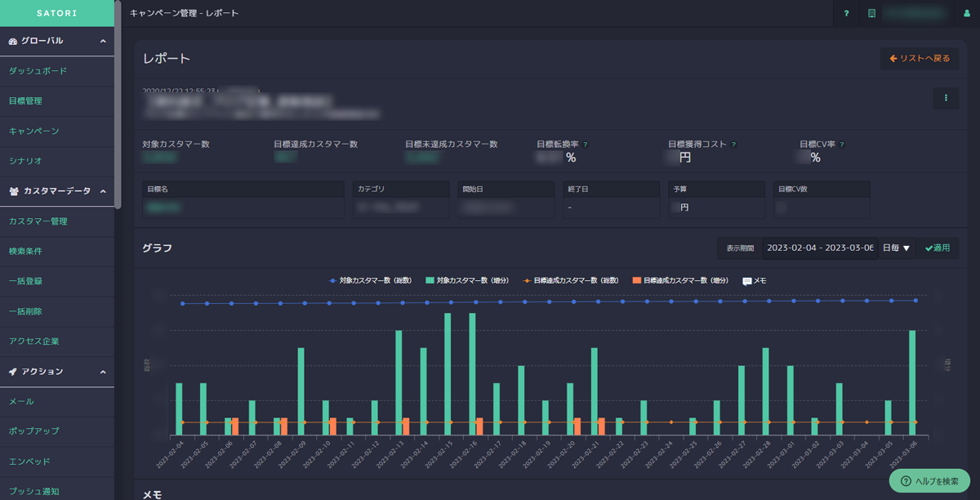Open the 日毎 interval dropdown
980x500 pixels.
click(x=896, y=248)
